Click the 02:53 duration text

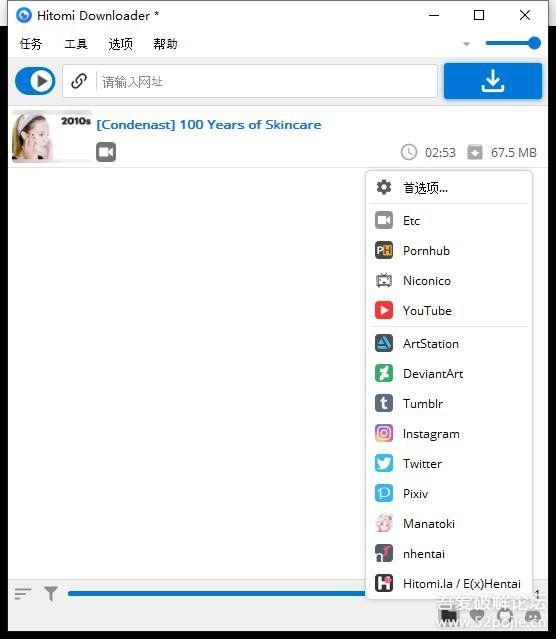[440, 152]
